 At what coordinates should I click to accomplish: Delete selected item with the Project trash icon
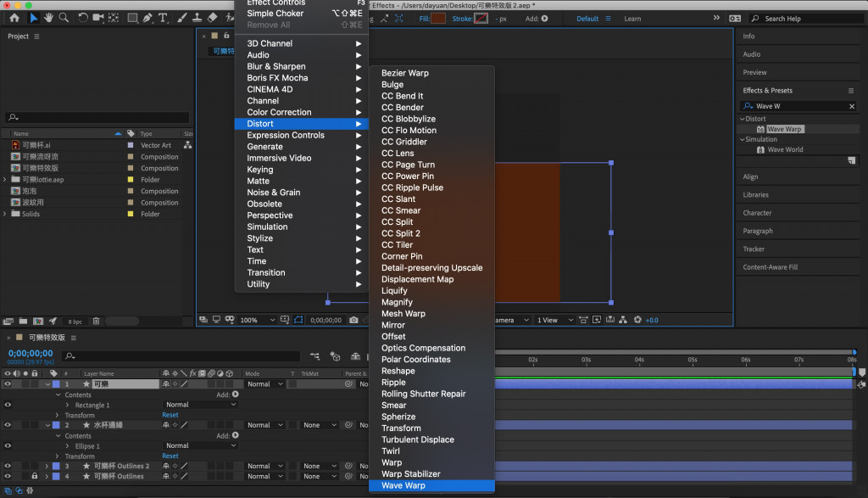[96, 322]
